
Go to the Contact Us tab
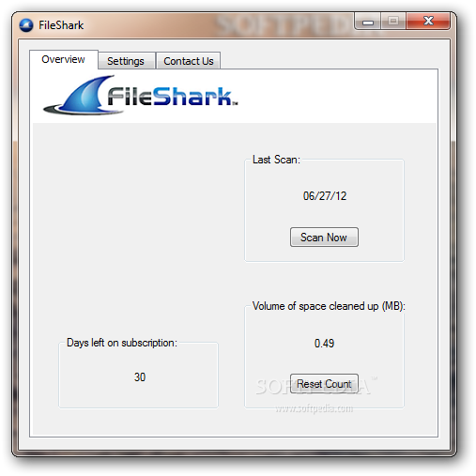[x=189, y=61]
